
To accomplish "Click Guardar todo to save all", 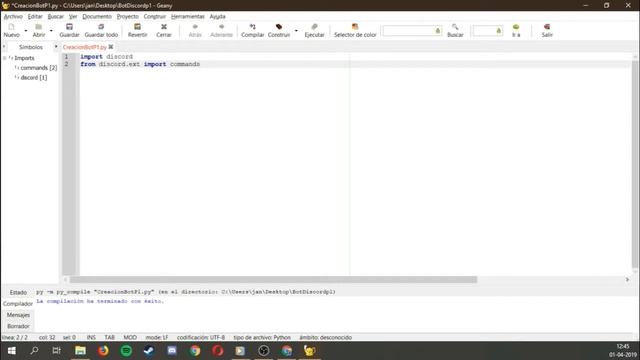I will (x=101, y=31).
